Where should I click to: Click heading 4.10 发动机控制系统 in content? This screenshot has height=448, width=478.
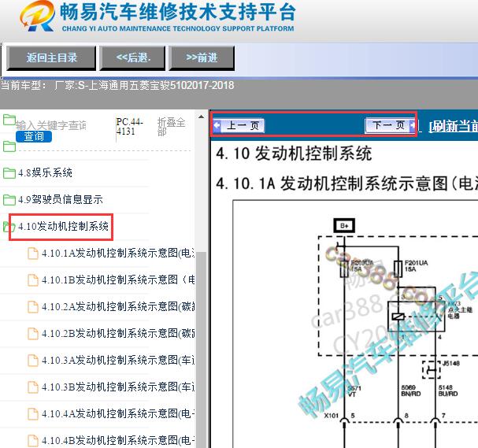tap(294, 154)
